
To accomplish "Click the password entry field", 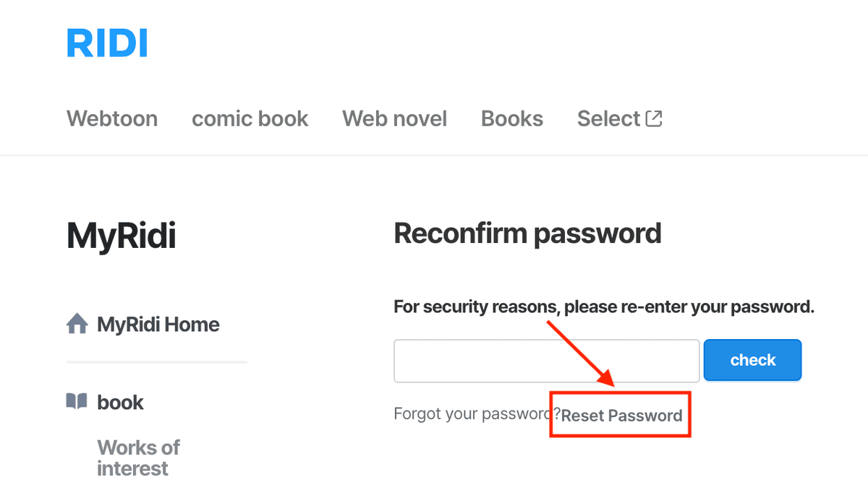I will (546, 360).
